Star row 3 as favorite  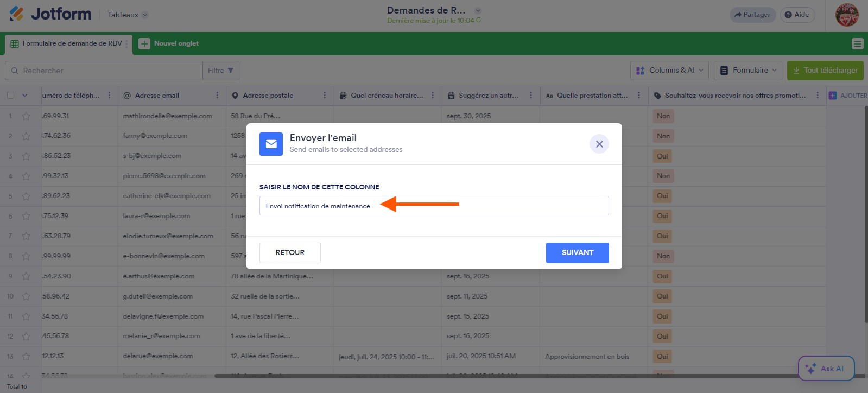[x=26, y=156]
